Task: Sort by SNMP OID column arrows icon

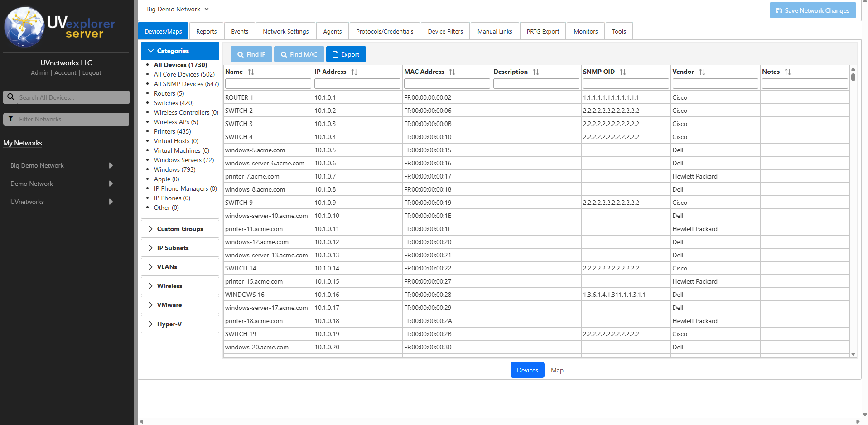Action: (x=623, y=72)
